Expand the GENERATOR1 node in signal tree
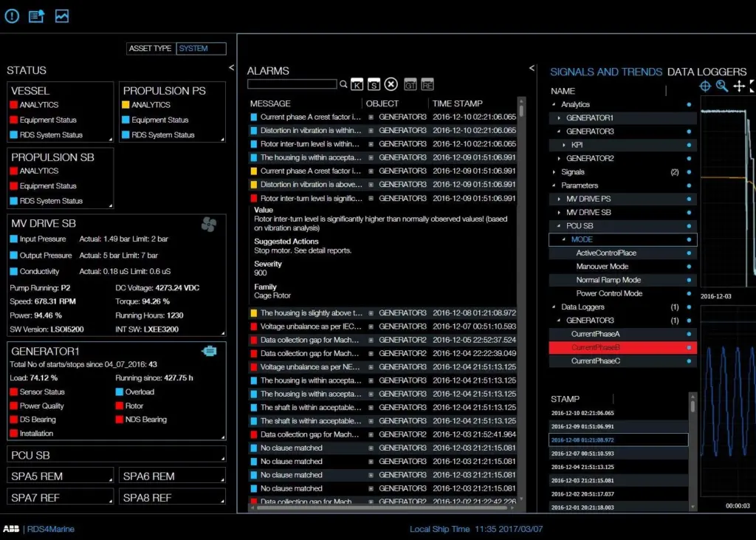Image resolution: width=756 pixels, height=540 pixels. [x=559, y=117]
